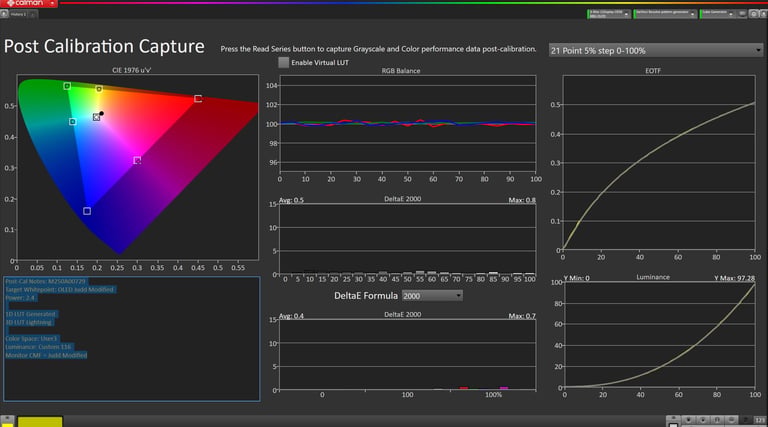
Task: Click the large yellow color swatch at the bottom
Action: (x=40, y=422)
